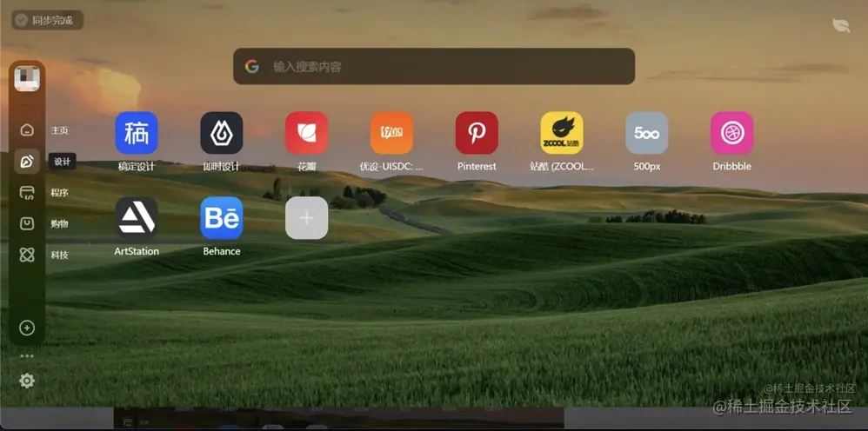The width and height of the screenshot is (868, 431).
Task: Open the three-dots more menu
Action: (27, 355)
